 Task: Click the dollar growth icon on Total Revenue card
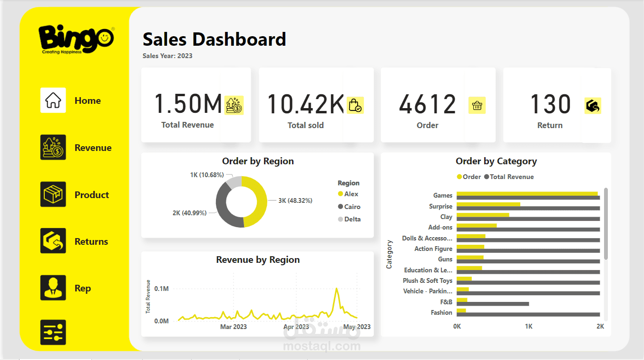tap(234, 105)
